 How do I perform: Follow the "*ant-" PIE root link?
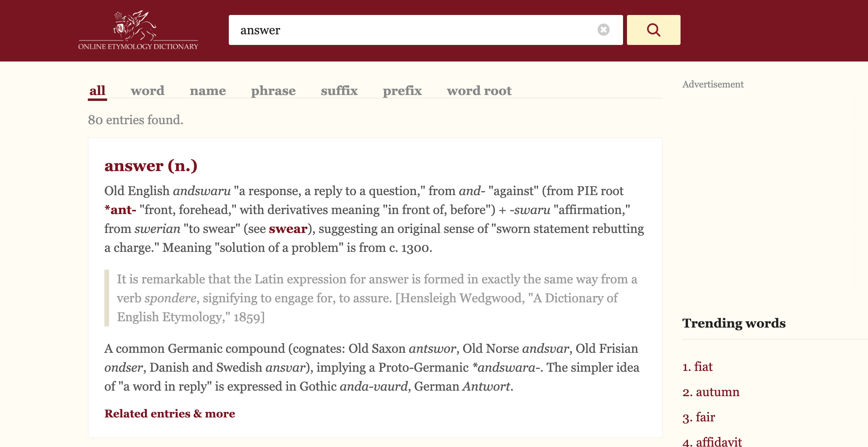coord(120,210)
